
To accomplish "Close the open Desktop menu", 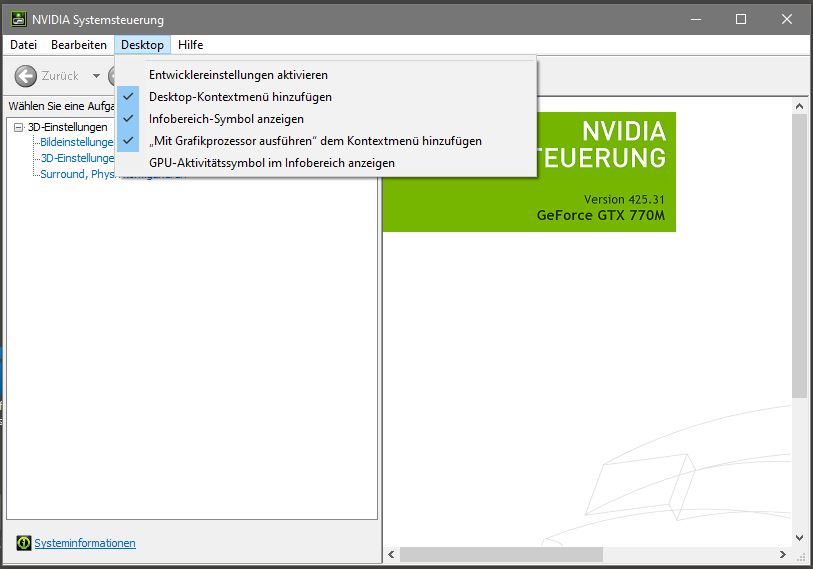I will click(x=143, y=45).
